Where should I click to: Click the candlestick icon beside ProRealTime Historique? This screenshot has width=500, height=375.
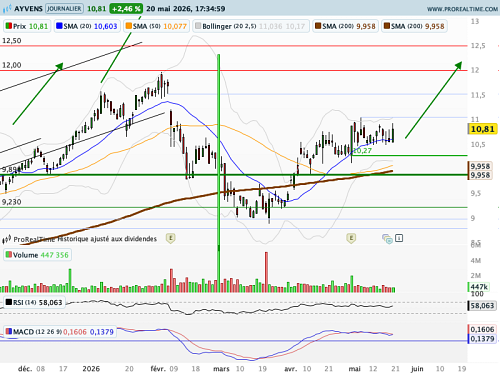tap(7, 239)
